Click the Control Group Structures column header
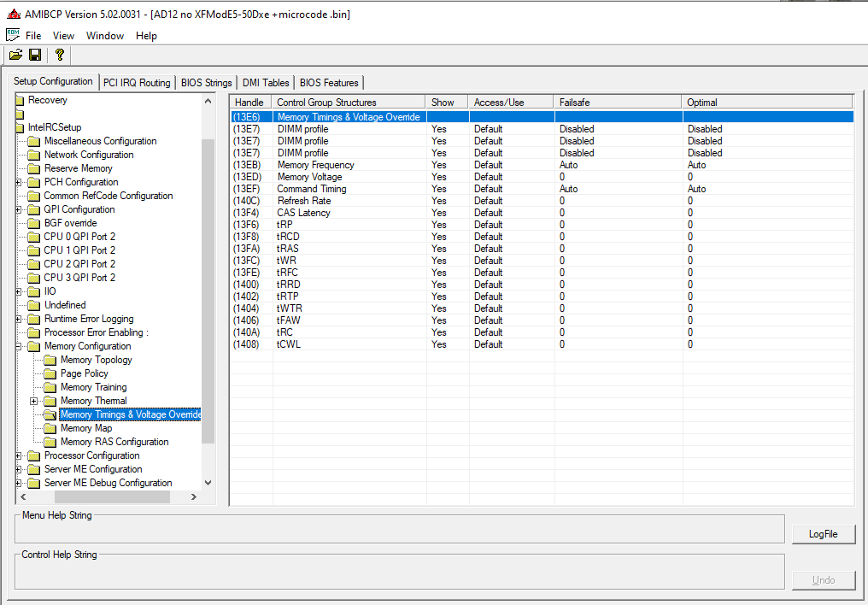Image resolution: width=868 pixels, height=605 pixels. (349, 102)
